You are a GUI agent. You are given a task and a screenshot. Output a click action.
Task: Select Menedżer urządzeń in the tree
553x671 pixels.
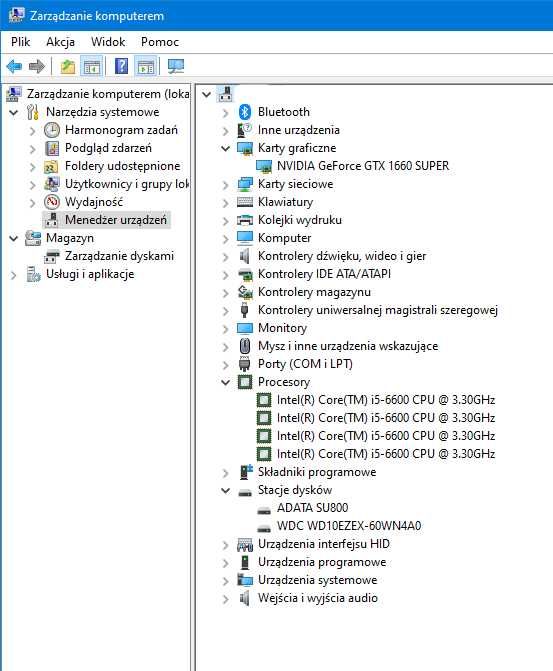[116, 220]
